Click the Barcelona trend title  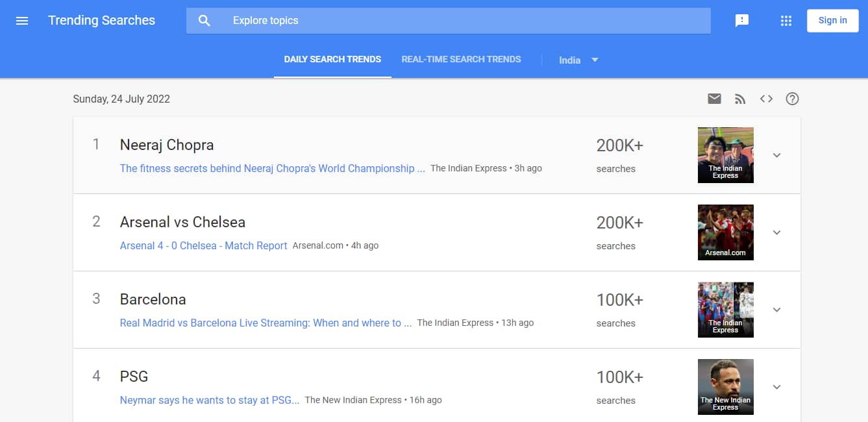153,299
